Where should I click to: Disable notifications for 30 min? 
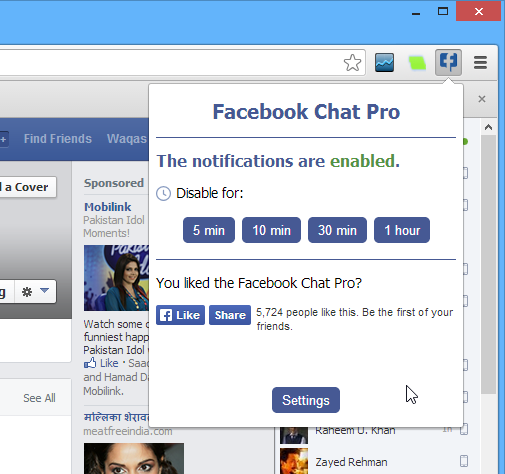337,230
